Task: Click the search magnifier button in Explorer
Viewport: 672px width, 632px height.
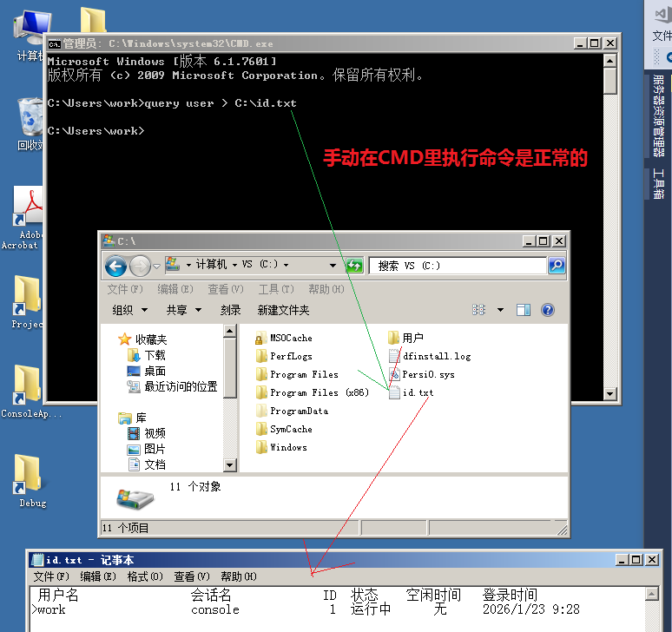Action: tap(557, 266)
